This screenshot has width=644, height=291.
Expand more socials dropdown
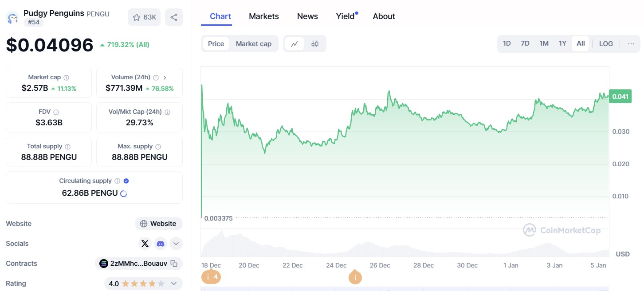176,244
